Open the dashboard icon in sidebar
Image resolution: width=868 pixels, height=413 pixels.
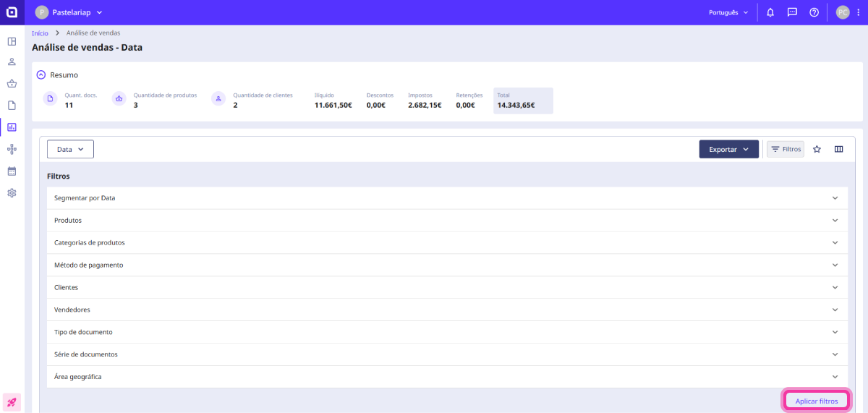[x=12, y=41]
